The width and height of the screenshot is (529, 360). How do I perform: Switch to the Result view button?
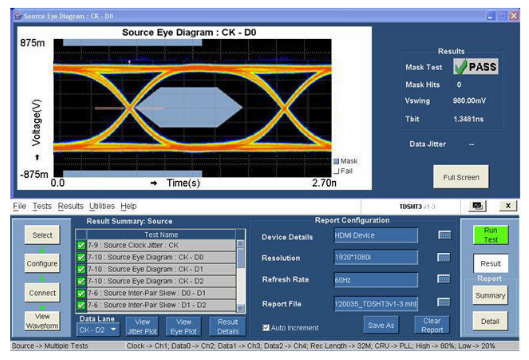click(491, 264)
